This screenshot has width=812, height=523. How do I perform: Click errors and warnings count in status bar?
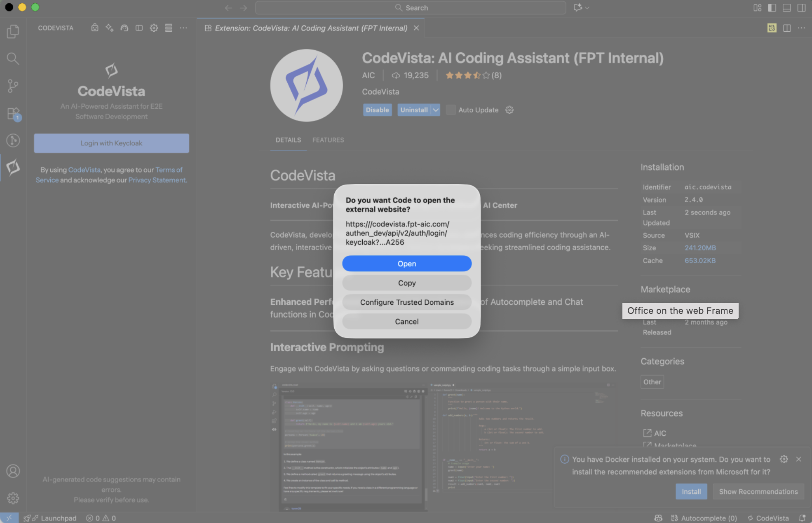(101, 518)
